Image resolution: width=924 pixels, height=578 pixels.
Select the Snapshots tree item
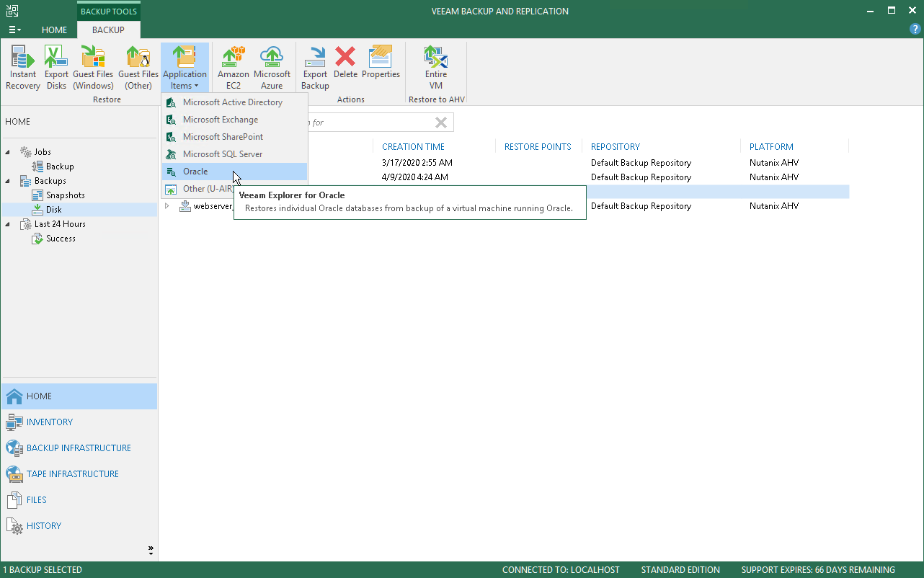coord(66,195)
